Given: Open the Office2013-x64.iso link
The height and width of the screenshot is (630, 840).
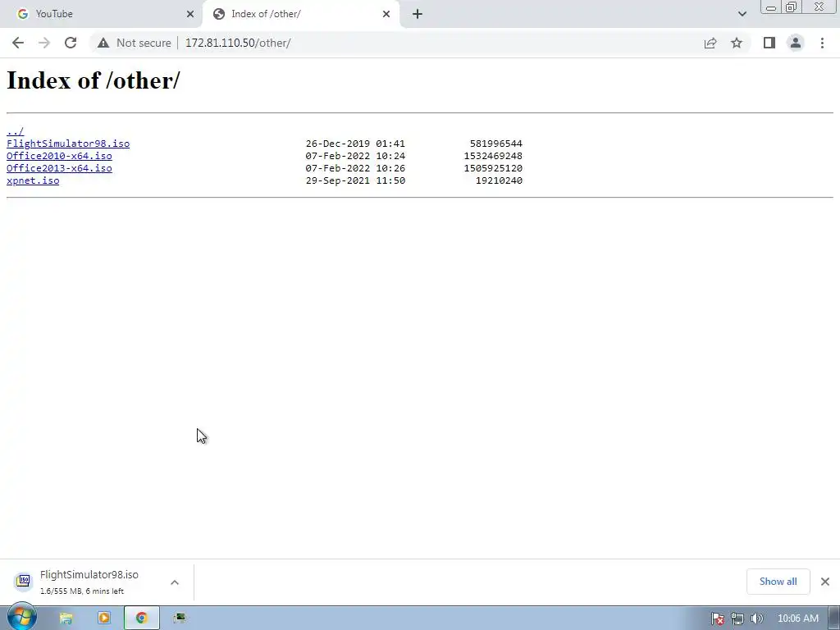Looking at the screenshot, I should pyautogui.click(x=59, y=168).
